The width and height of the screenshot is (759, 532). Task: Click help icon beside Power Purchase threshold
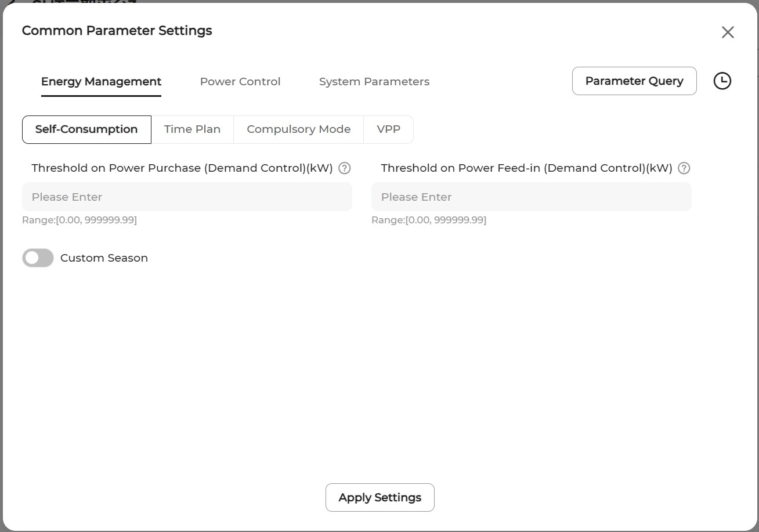click(345, 168)
